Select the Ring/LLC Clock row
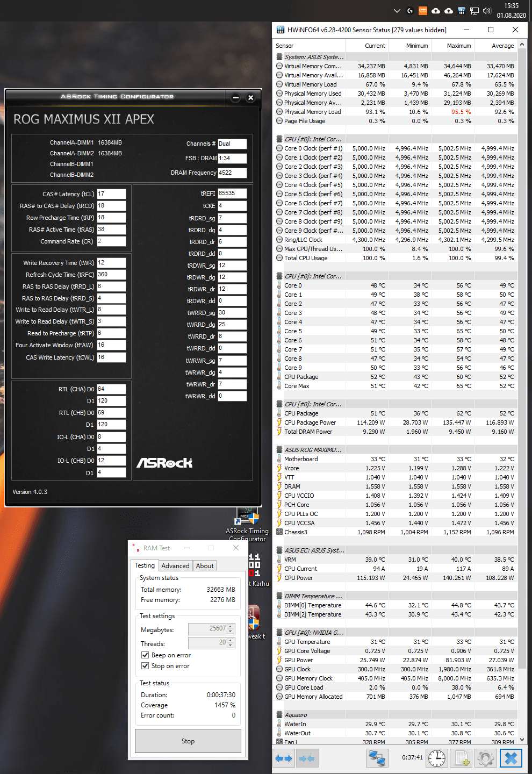Image resolution: width=532 pixels, height=774 pixels. [396, 240]
